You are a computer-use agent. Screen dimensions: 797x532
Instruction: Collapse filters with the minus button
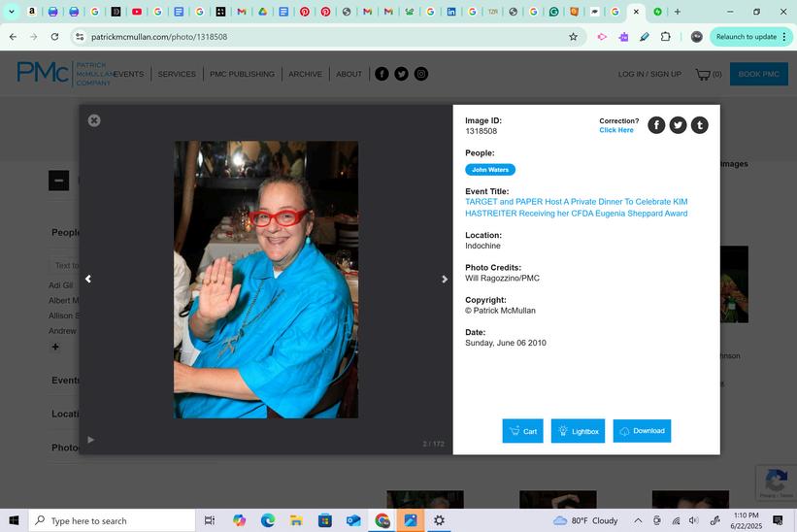click(x=58, y=181)
